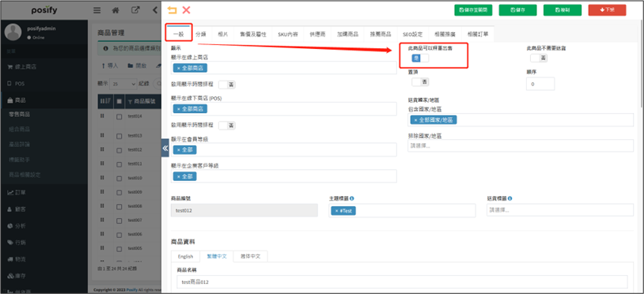Image resolution: width=644 pixels, height=294 pixels.
Task: Click the info icon next to 送貨標籤
Action: [x=510, y=198]
